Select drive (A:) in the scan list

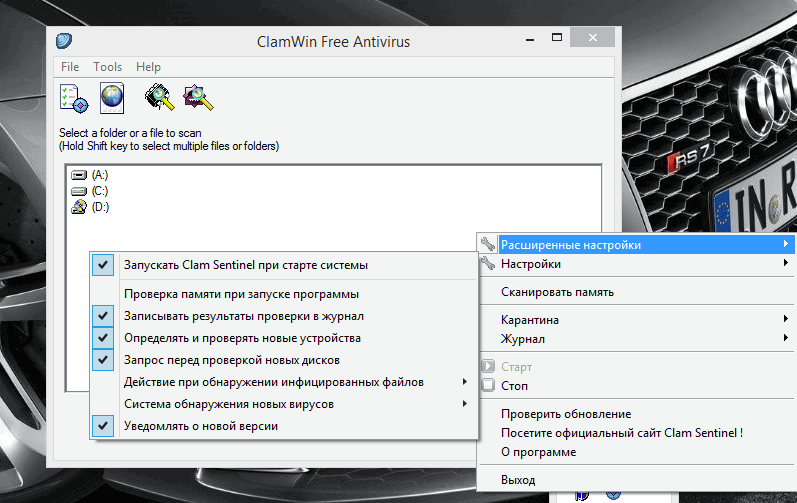pos(100,175)
